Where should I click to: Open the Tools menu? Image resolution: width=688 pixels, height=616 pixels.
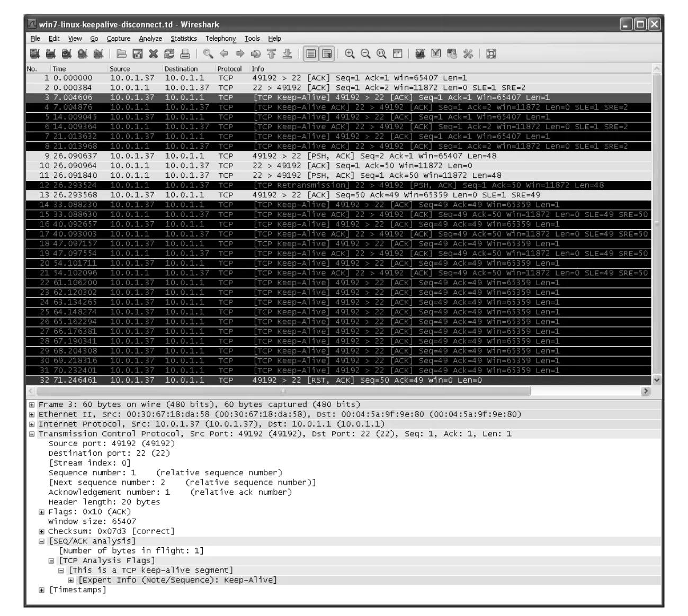click(x=252, y=39)
